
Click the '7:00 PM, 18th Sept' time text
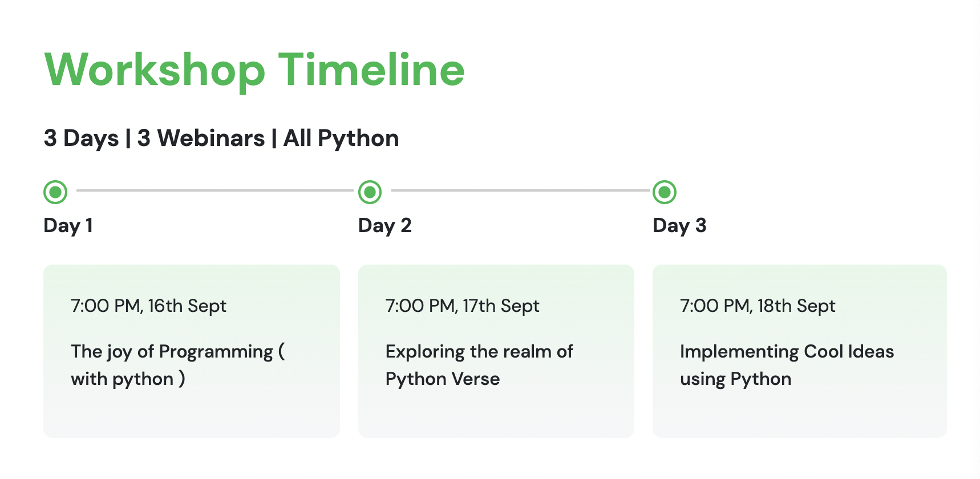[x=758, y=306]
